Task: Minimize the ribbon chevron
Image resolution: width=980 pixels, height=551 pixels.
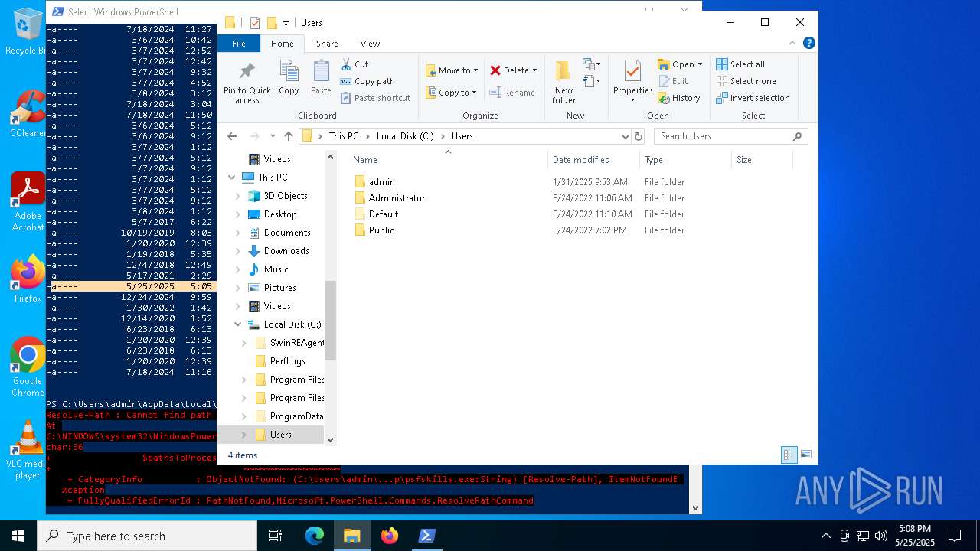Action: click(x=792, y=43)
